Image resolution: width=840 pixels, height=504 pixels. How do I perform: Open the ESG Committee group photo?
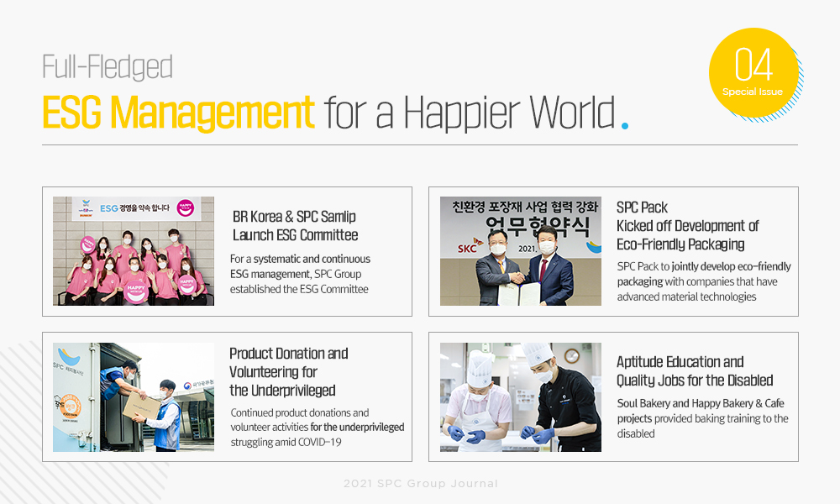point(134,251)
